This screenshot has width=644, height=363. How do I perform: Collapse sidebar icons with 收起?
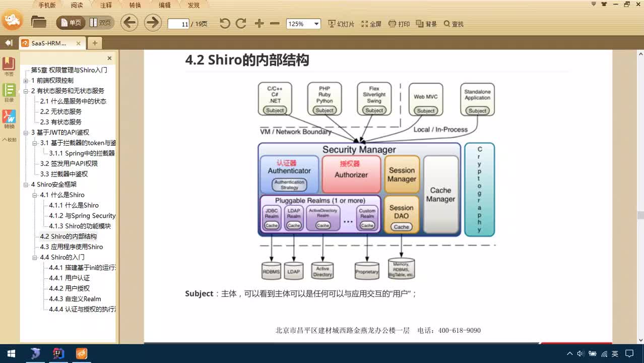click(9, 140)
